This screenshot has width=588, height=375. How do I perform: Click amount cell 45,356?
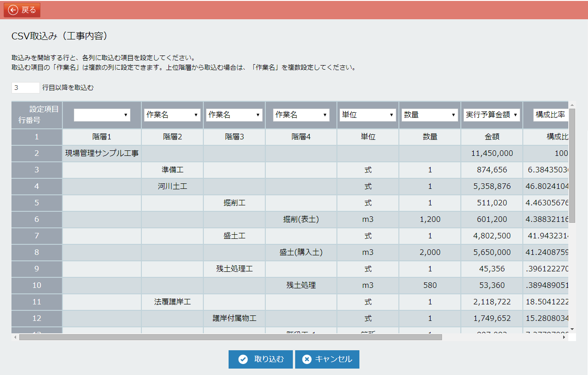pos(492,269)
